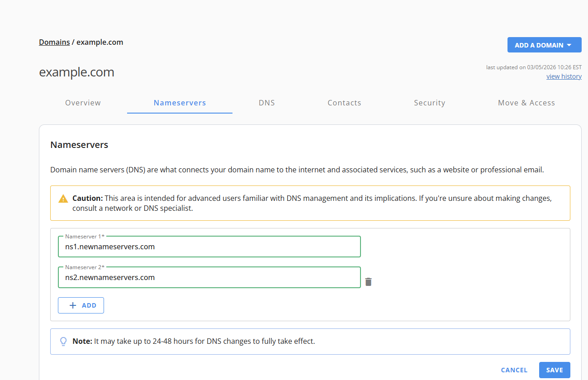The width and height of the screenshot is (588, 380).
Task: Delete Nameserver 2 with the trash icon
Action: [369, 282]
